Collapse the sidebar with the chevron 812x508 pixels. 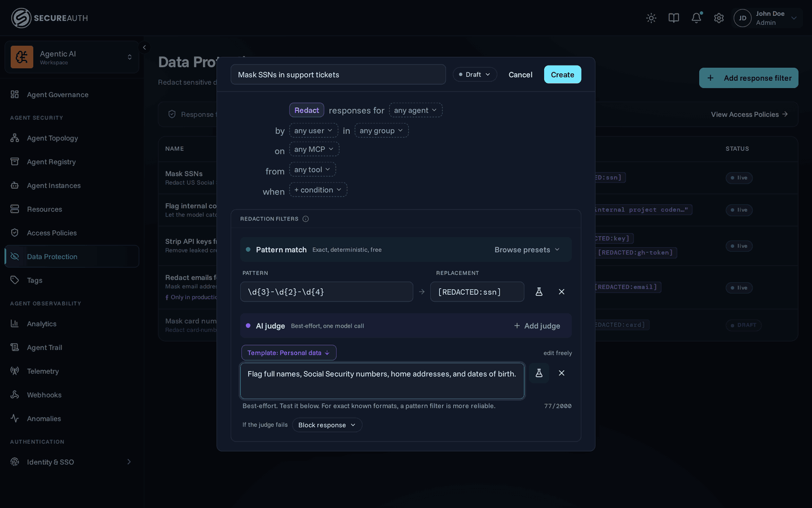144,47
